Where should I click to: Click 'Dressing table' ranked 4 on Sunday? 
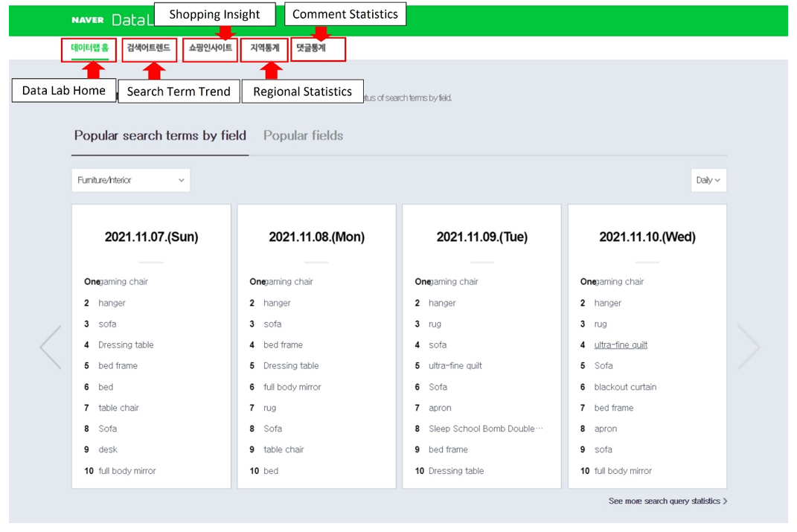pyautogui.click(x=126, y=345)
